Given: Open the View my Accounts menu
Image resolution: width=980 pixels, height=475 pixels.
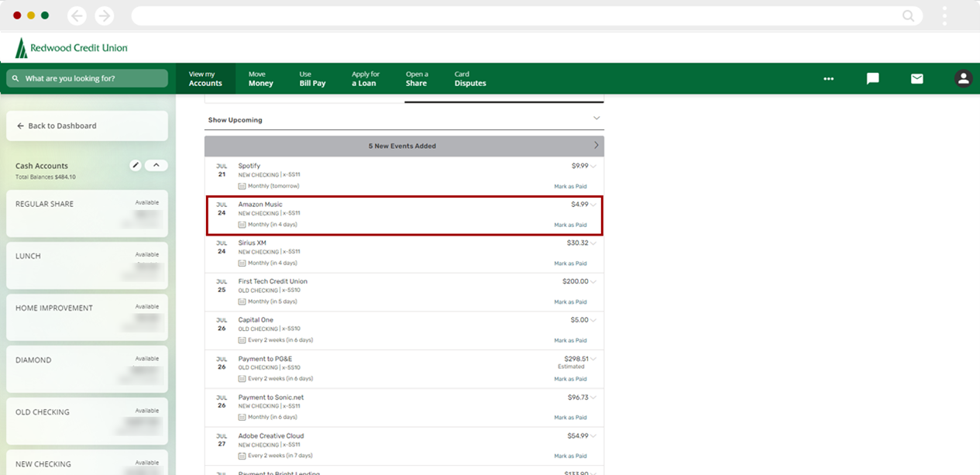Looking at the screenshot, I should (x=205, y=79).
